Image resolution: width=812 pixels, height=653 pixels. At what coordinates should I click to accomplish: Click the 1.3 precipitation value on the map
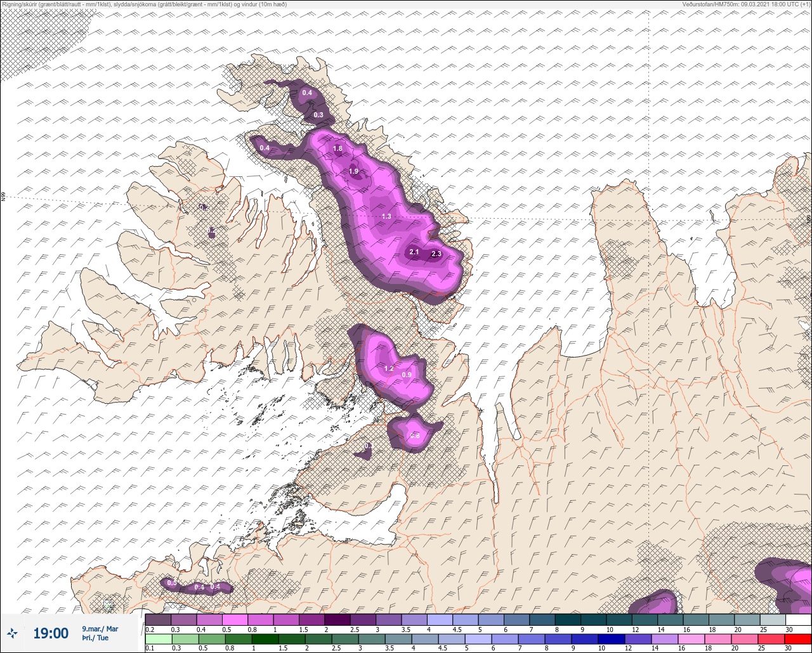click(x=386, y=217)
